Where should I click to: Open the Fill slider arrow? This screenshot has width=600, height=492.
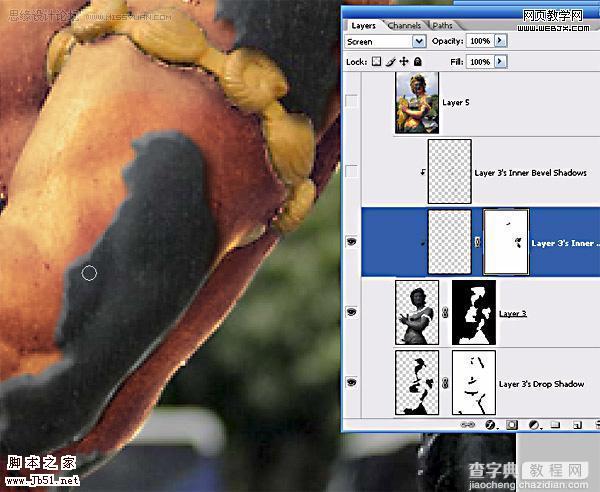coord(500,62)
